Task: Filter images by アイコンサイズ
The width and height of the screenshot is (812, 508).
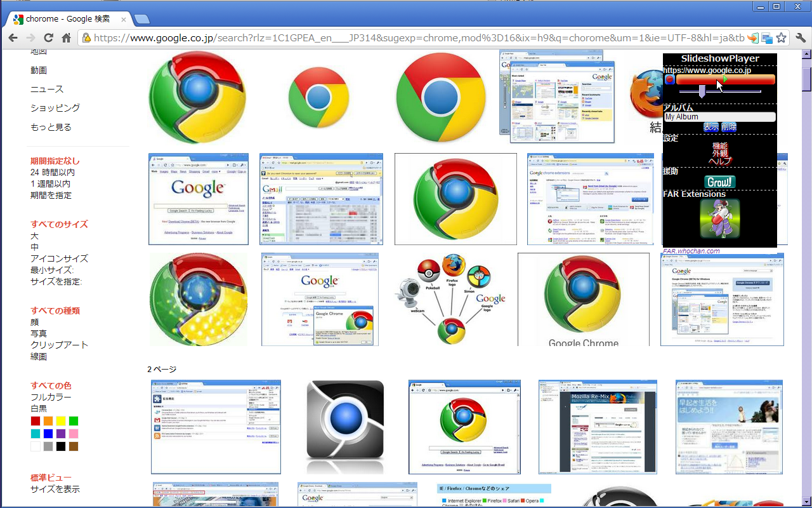Action: pos(59,258)
